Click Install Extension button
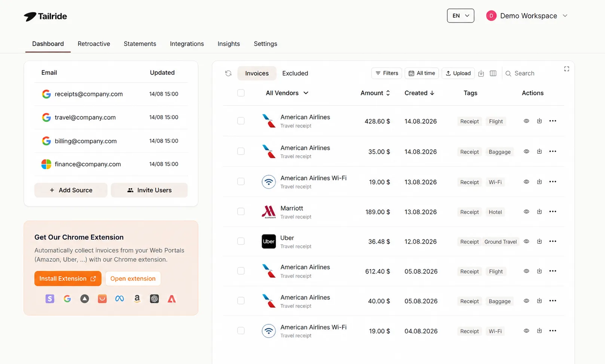The image size is (605, 364). 68,279
